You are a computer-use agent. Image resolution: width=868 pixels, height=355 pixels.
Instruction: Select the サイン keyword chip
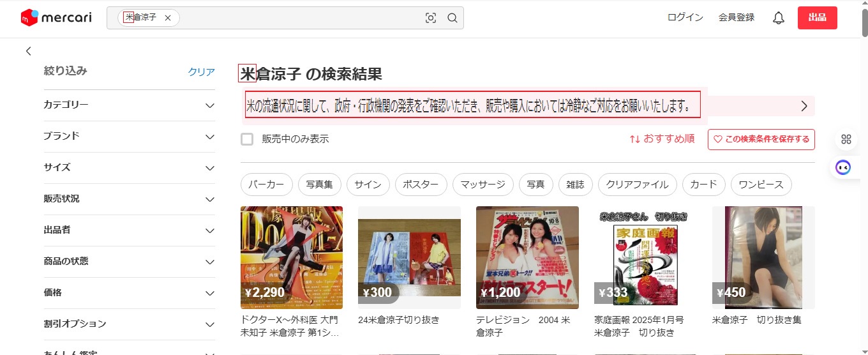click(368, 185)
